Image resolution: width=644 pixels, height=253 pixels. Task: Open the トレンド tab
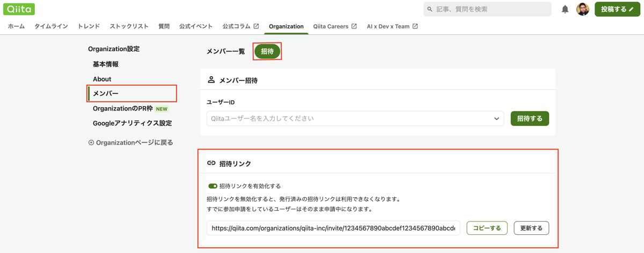(89, 26)
